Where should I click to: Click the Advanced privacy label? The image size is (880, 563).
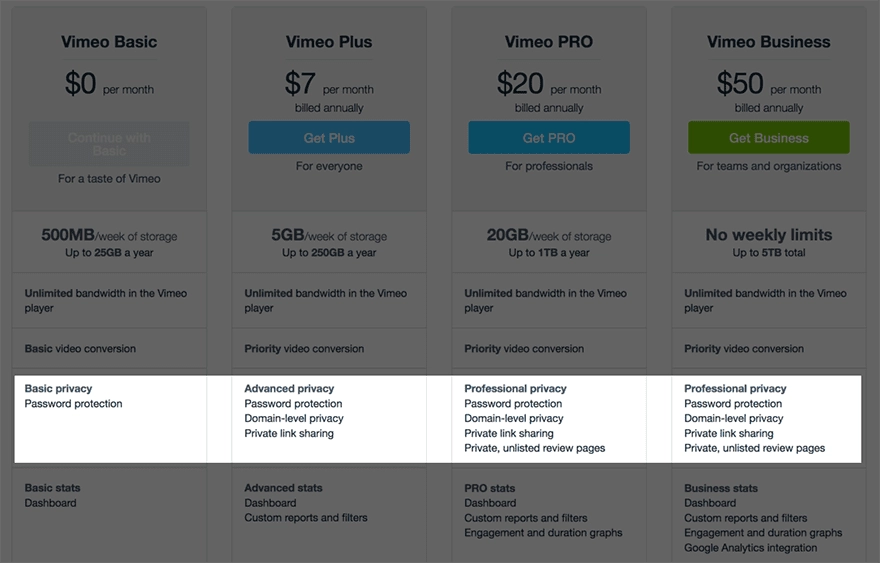pos(289,388)
